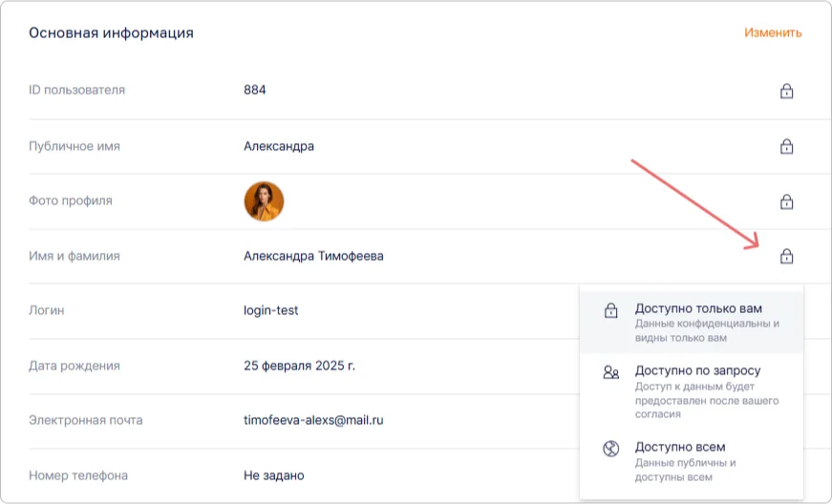Click the name Александра Тимофеева

pyautogui.click(x=313, y=256)
